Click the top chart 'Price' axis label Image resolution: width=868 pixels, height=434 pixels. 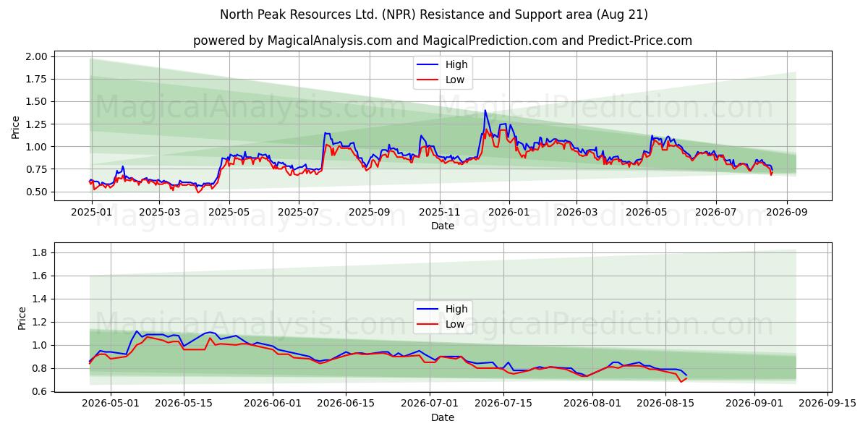tap(16, 127)
